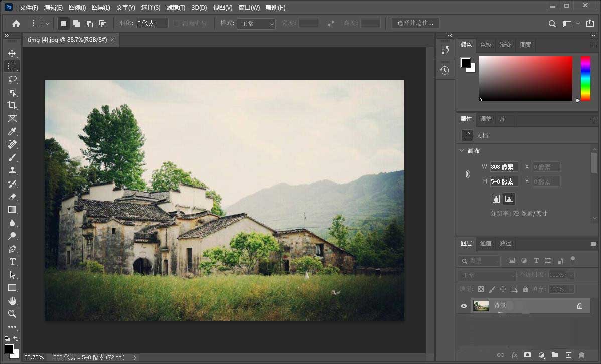Open the layer filter 类型 dropdown
The height and width of the screenshot is (364, 601).
tap(479, 261)
